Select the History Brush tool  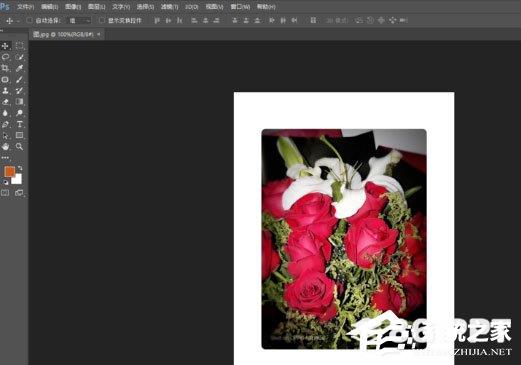(20, 91)
